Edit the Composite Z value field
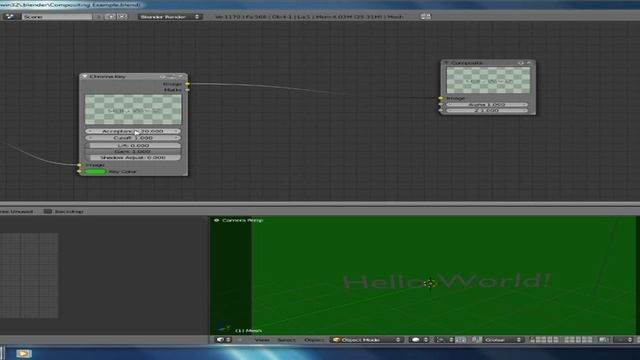 tap(487, 110)
